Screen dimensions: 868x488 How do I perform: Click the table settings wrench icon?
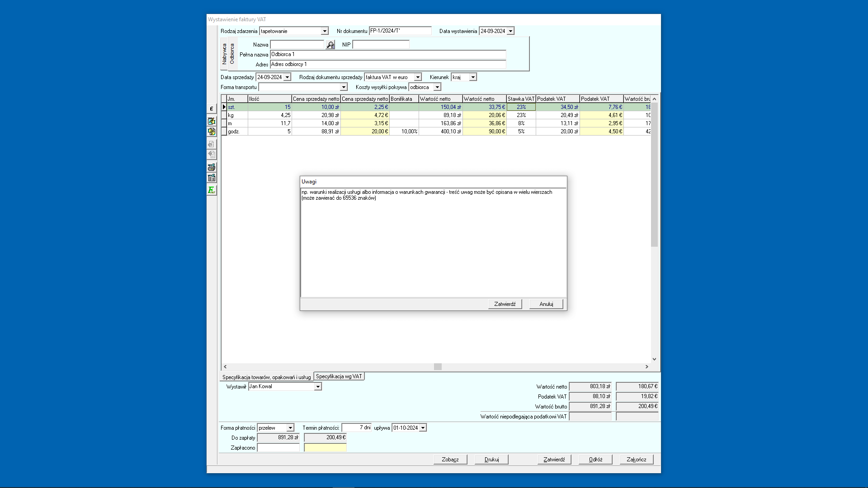211,178
